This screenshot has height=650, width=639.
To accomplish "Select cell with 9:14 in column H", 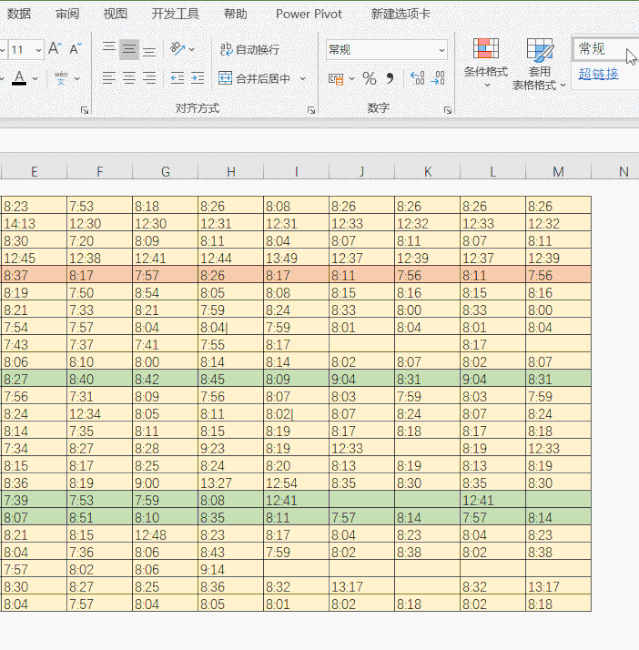I will [x=231, y=569].
